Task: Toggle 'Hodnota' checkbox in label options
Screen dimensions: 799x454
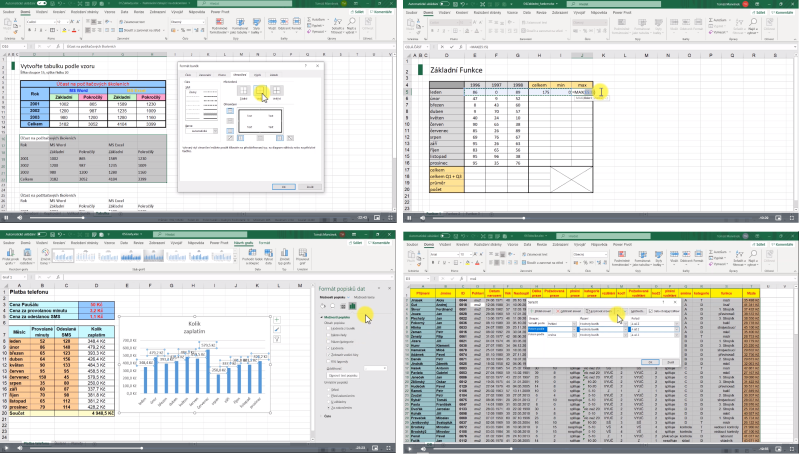Action: 328,348
